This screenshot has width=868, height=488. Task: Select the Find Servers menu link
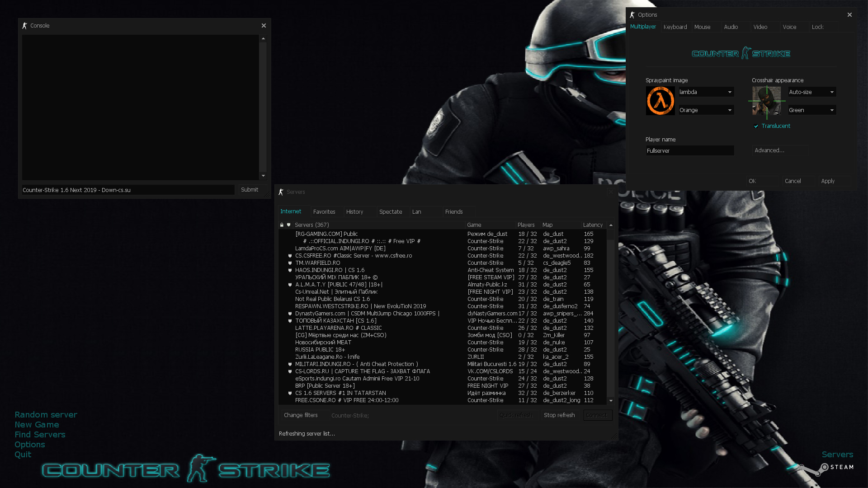(40, 434)
